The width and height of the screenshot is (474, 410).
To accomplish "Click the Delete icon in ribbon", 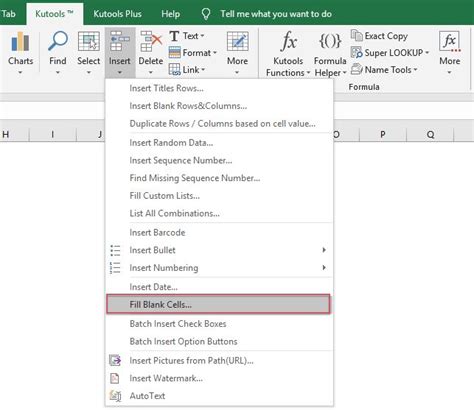I will [x=151, y=41].
